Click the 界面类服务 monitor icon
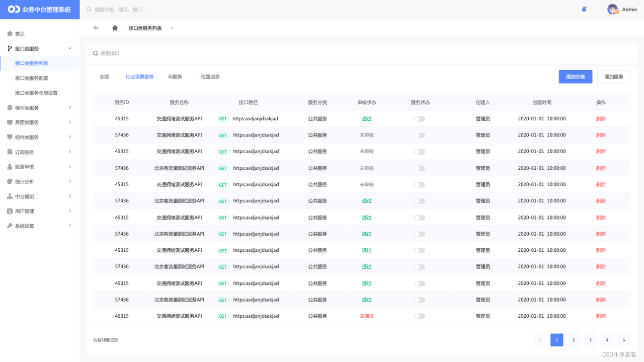644x362 pixels. [x=10, y=122]
